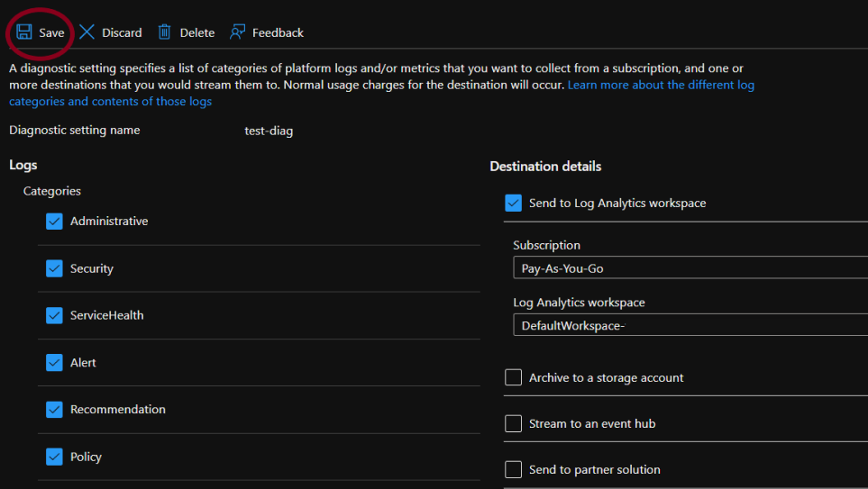
Task: Click the Delete trash can icon
Action: [164, 32]
